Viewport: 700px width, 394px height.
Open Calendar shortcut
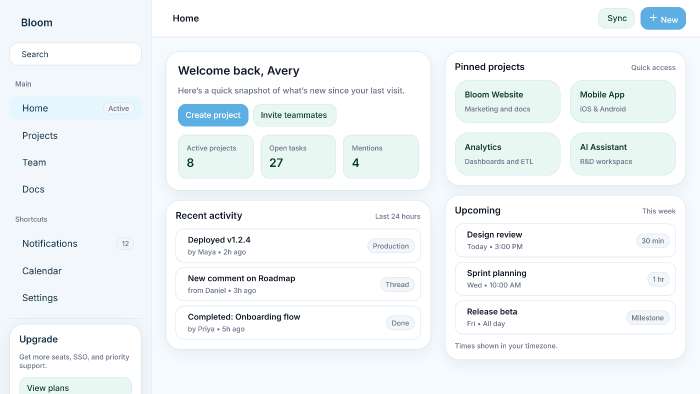[75, 271]
